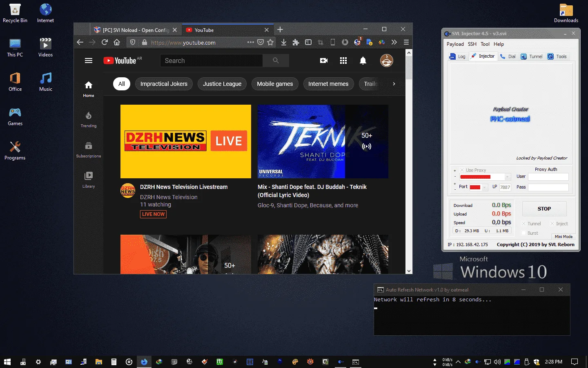Select the Justice League chip
This screenshot has width=588, height=368.
(x=222, y=84)
